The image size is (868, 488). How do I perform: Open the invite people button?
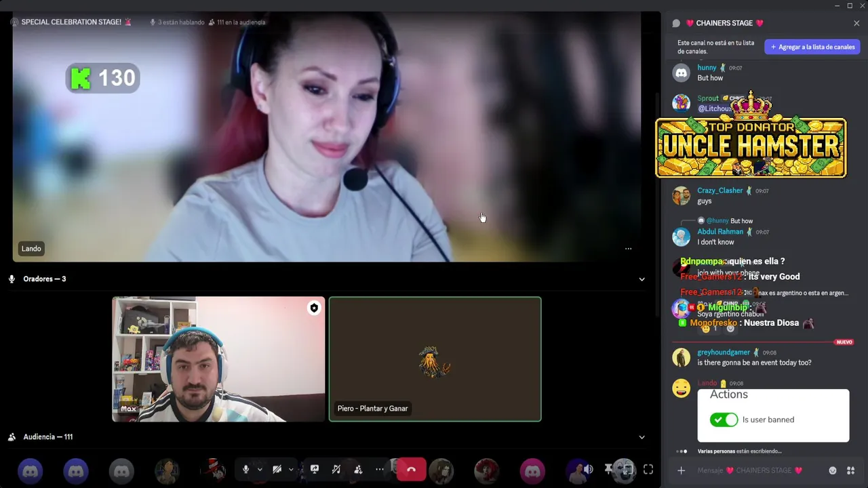tap(358, 469)
